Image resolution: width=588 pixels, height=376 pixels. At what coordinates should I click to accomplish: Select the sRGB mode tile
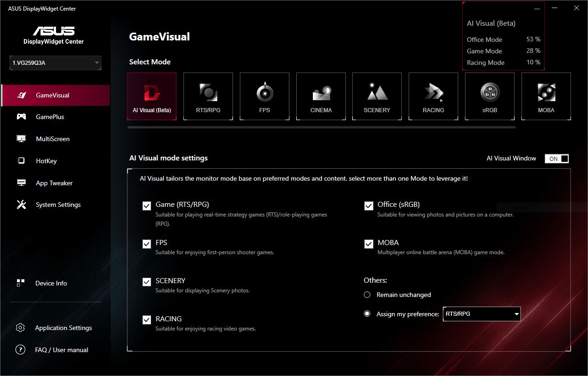point(490,96)
